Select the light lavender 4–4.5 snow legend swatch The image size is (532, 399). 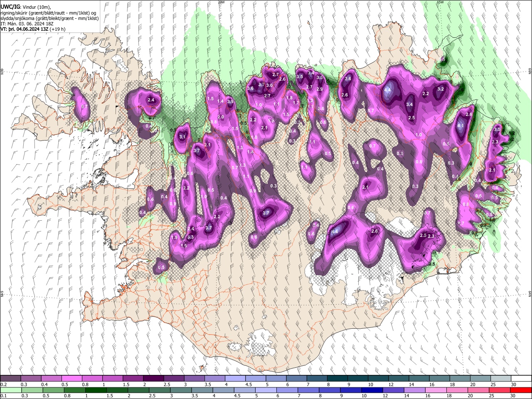coord(235,379)
